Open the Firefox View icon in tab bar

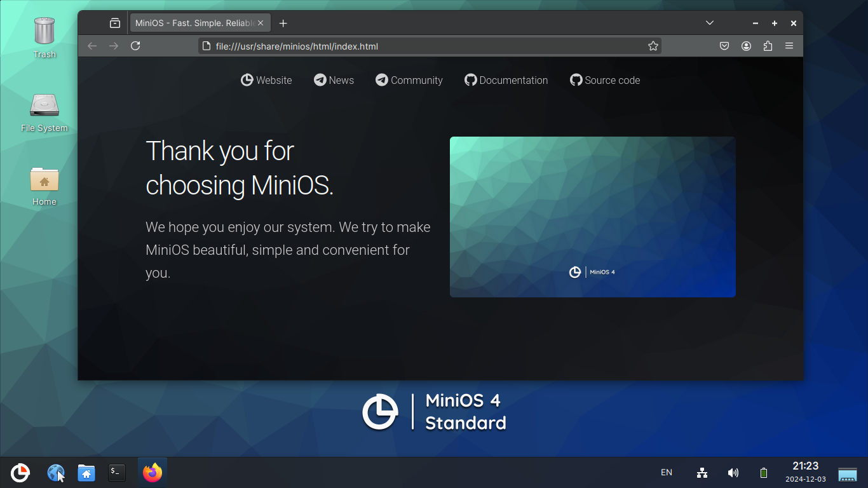pyautogui.click(x=115, y=23)
